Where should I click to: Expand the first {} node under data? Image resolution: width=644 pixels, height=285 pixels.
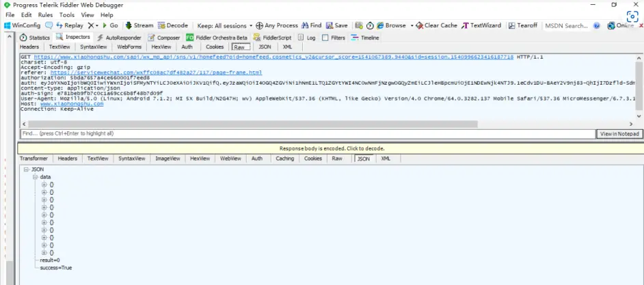pos(44,185)
